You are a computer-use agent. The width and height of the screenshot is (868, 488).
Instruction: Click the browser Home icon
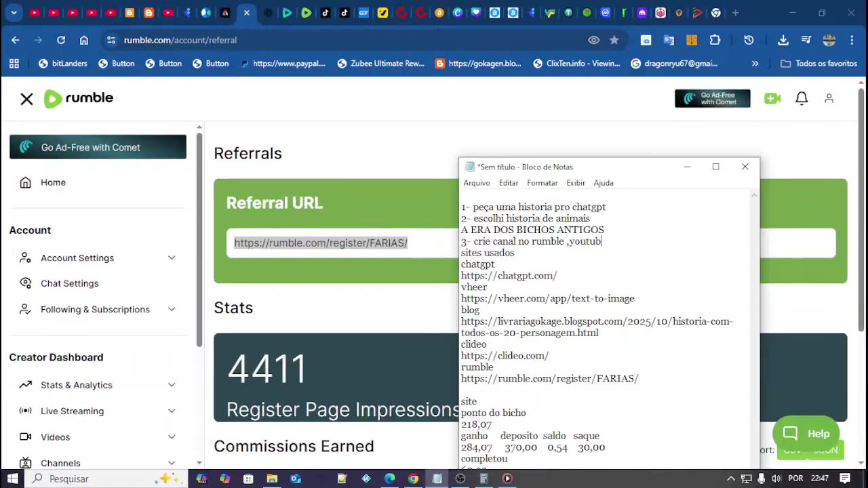pos(84,40)
